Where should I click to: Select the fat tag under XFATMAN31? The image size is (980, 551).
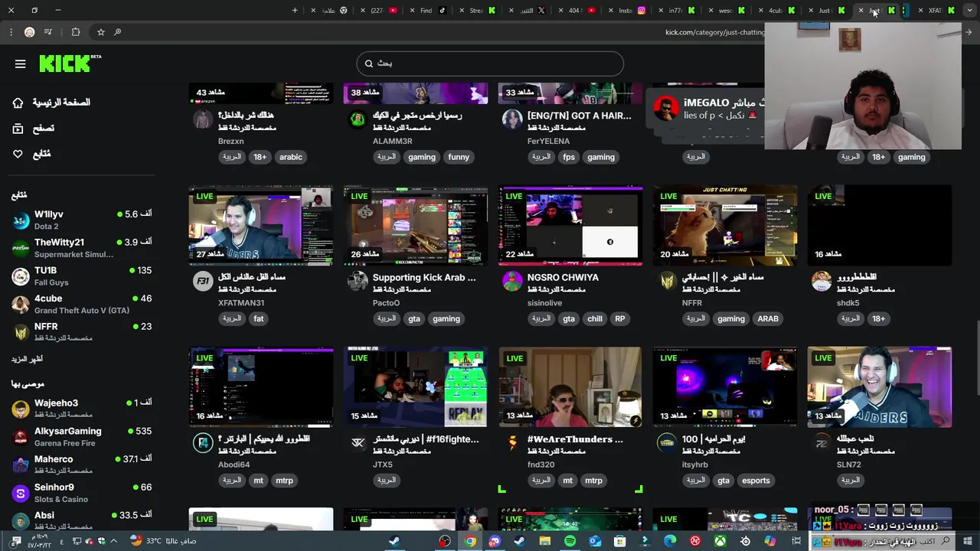pyautogui.click(x=259, y=319)
